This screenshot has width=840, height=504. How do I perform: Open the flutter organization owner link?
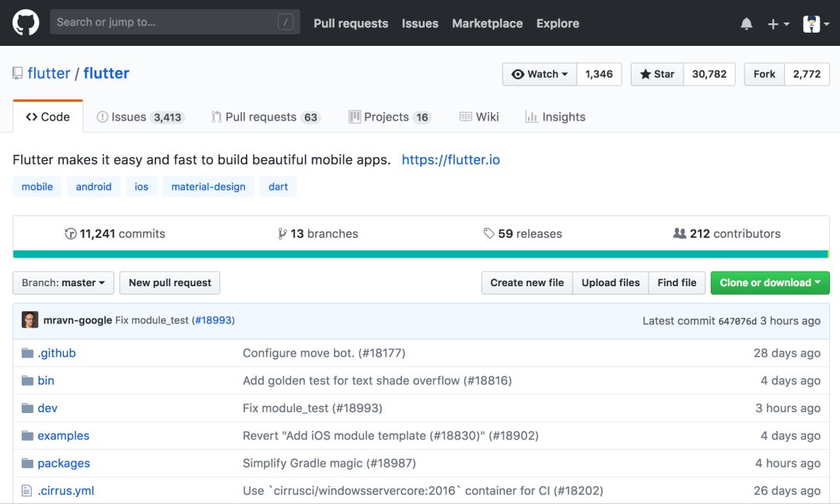click(49, 73)
